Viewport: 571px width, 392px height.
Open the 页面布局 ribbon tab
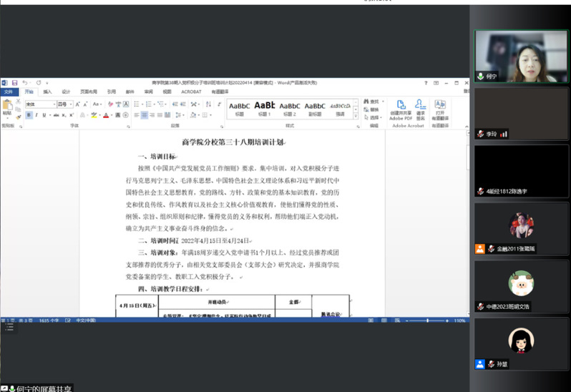click(x=89, y=92)
